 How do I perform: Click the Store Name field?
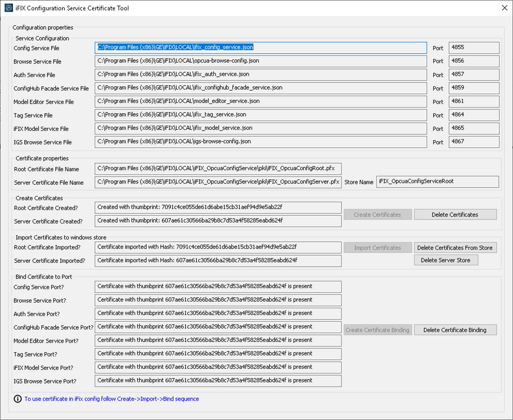coord(437,182)
